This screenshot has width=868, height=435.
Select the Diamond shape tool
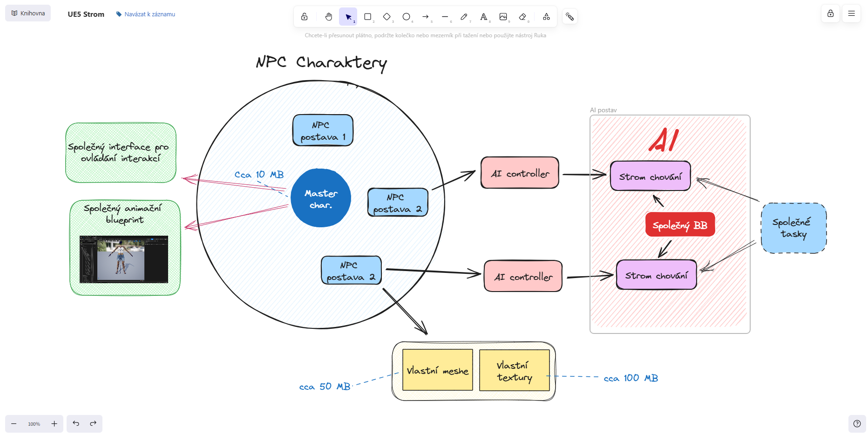coord(387,17)
